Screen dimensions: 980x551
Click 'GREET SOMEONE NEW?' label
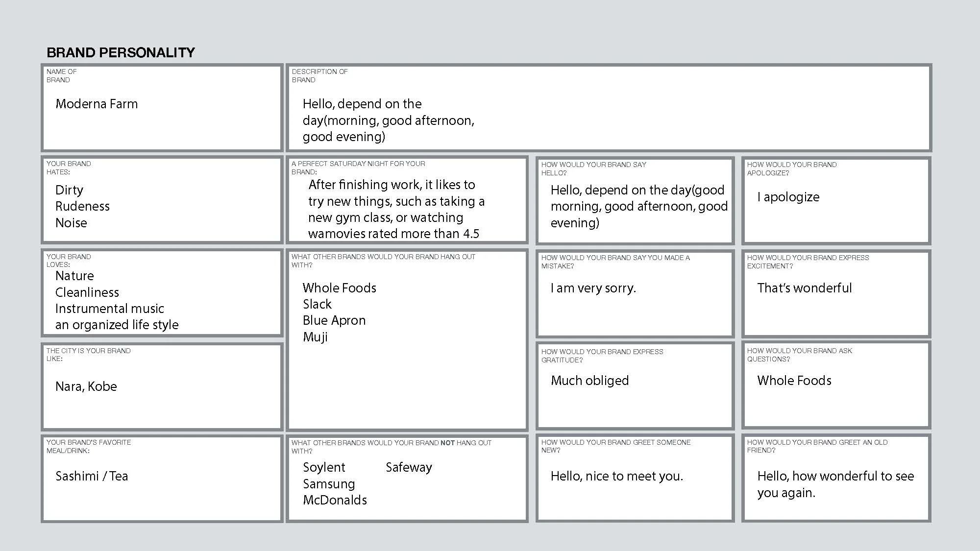click(x=616, y=446)
